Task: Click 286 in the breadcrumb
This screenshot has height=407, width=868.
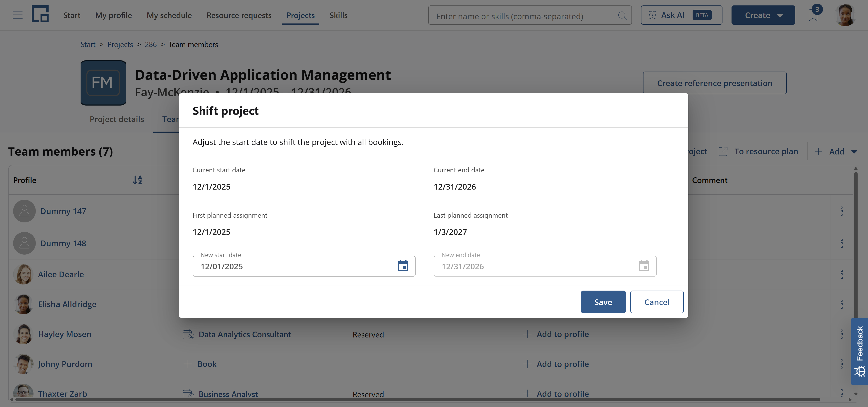Action: click(151, 45)
